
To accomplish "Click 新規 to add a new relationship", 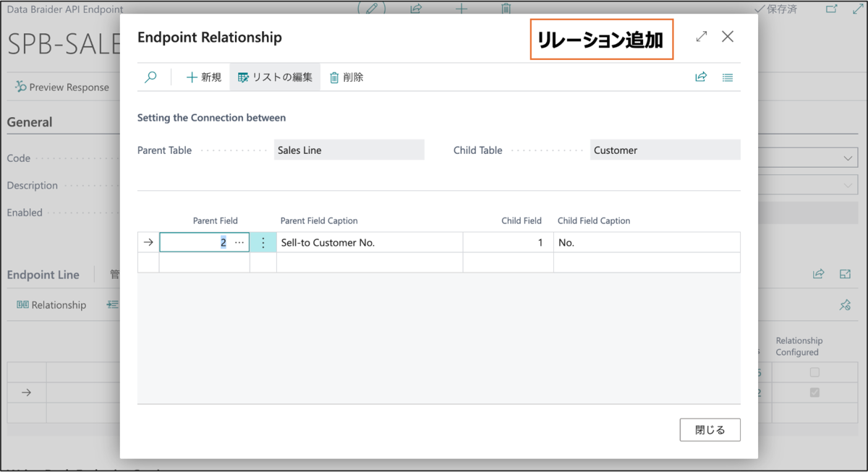I will [x=203, y=77].
